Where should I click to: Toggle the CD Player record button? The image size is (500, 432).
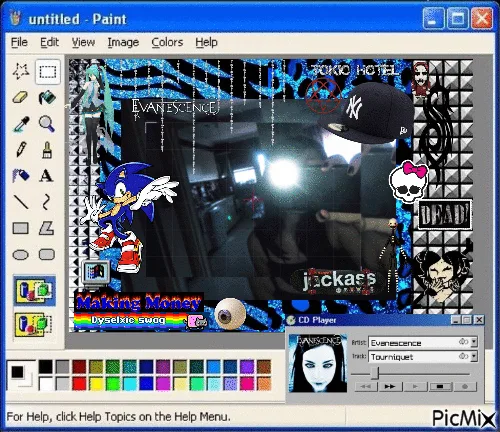[x=465, y=387]
